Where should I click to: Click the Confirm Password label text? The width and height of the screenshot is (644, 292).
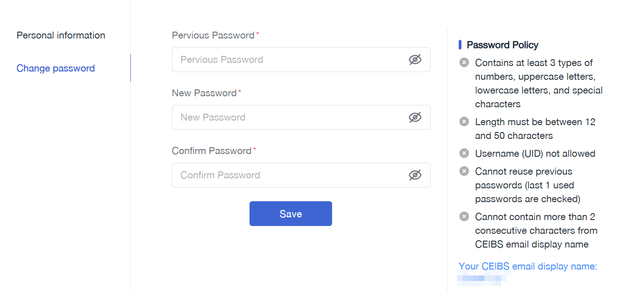(x=212, y=151)
